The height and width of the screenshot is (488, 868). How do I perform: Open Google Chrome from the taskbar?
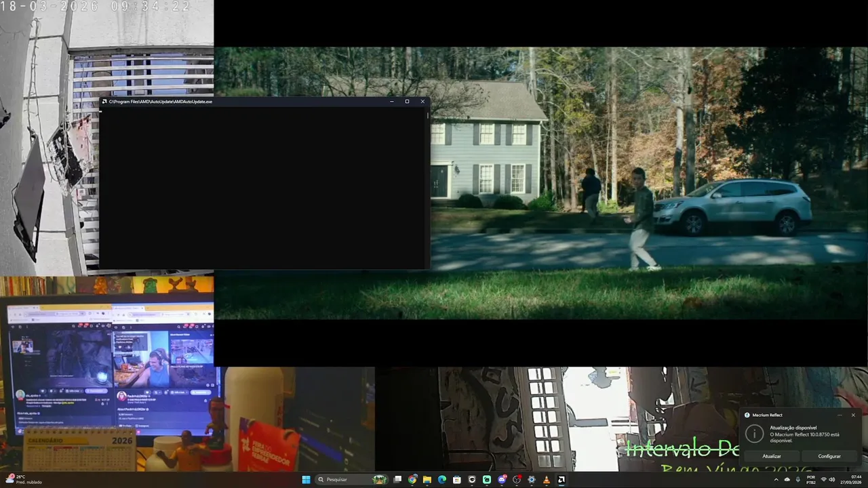click(x=412, y=479)
